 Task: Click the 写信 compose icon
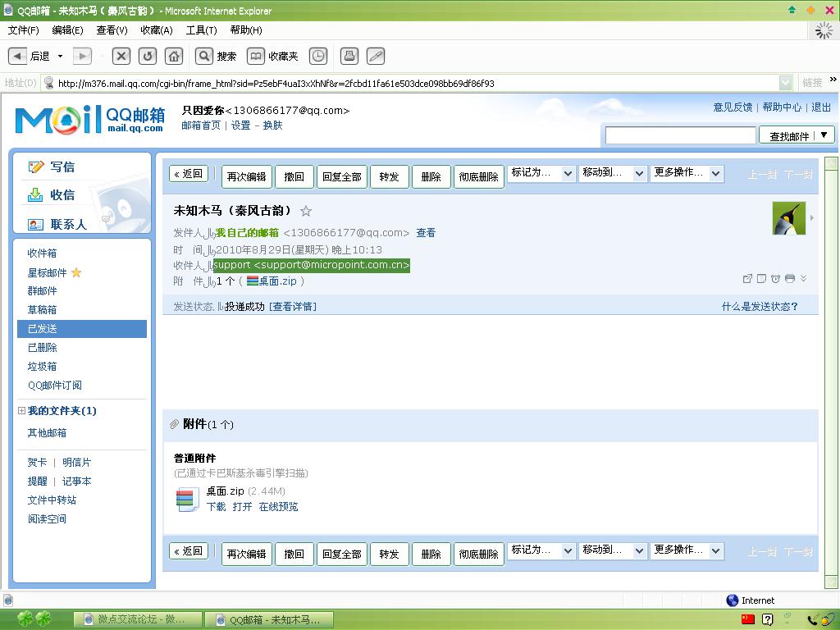click(36, 167)
